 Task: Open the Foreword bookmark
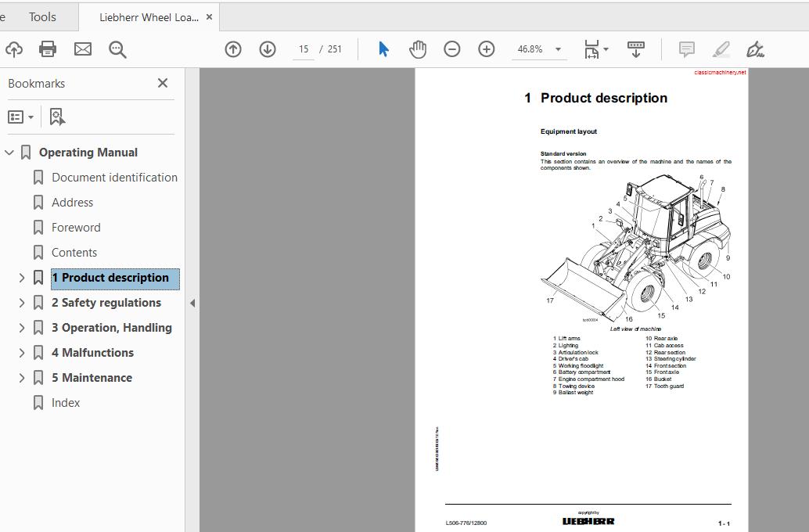[x=76, y=227]
